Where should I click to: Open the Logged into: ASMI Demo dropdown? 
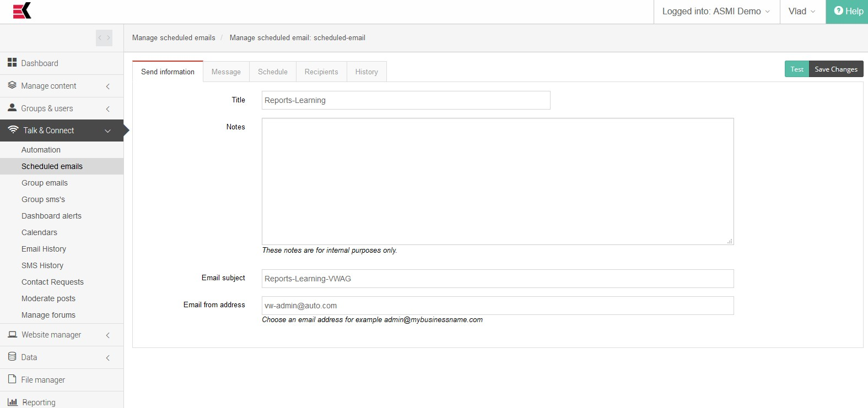pyautogui.click(x=716, y=12)
